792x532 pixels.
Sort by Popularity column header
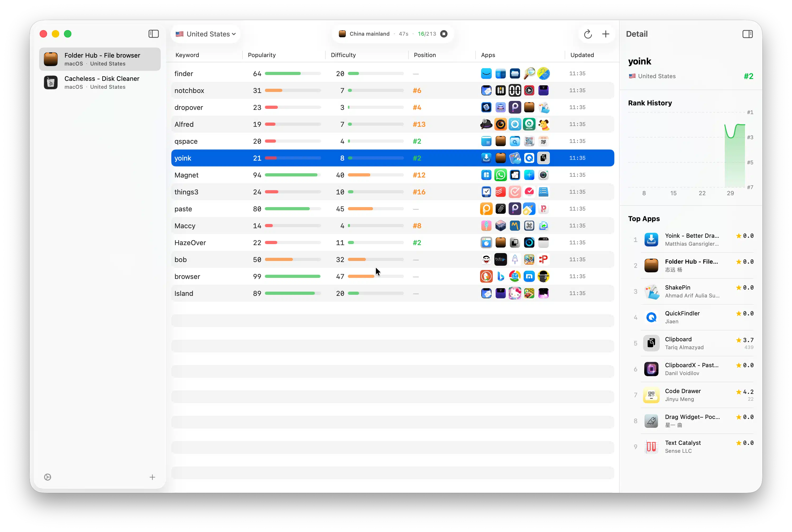(261, 55)
